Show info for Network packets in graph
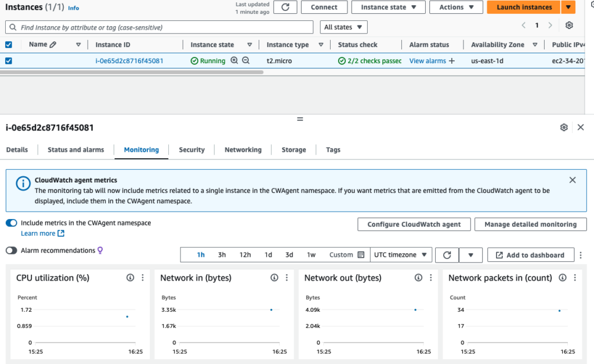This screenshot has width=594, height=364. pyautogui.click(x=563, y=278)
